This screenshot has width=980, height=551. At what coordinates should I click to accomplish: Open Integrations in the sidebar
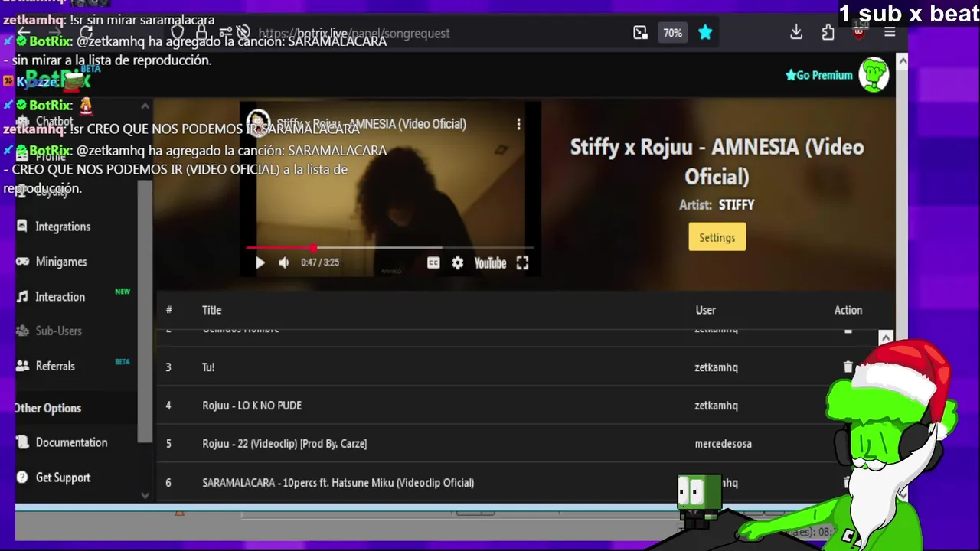pos(63,227)
